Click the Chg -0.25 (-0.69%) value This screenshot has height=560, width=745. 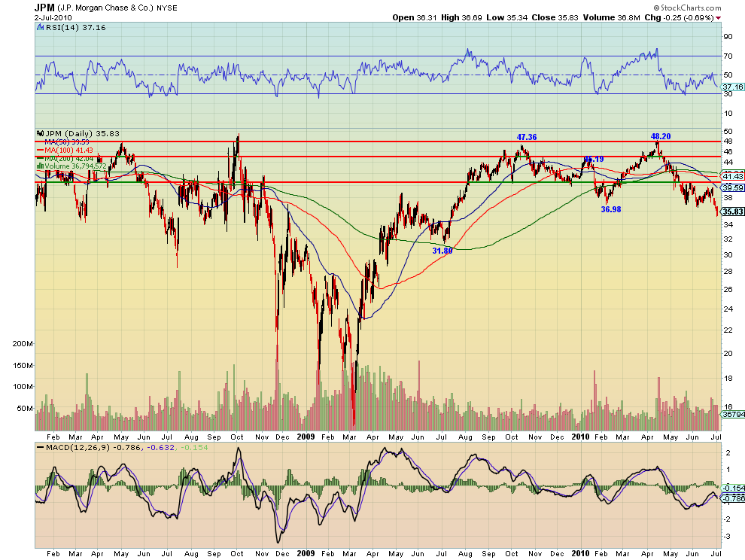tap(679, 17)
